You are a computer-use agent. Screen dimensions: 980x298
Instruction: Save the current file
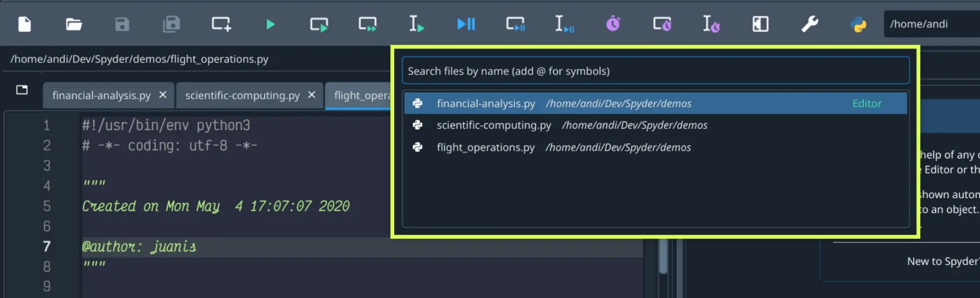tap(122, 24)
